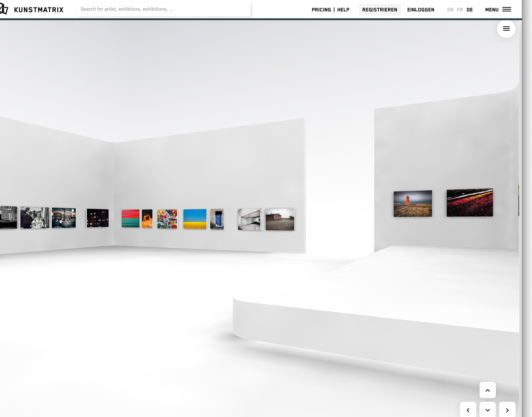532x417 pixels.
Task: Switch language to FR
Action: click(460, 10)
